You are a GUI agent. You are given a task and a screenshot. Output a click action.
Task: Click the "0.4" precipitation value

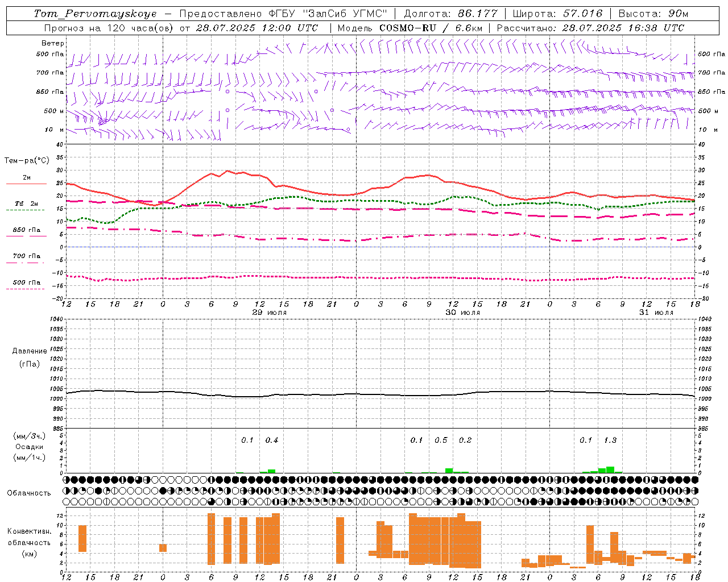272,440
